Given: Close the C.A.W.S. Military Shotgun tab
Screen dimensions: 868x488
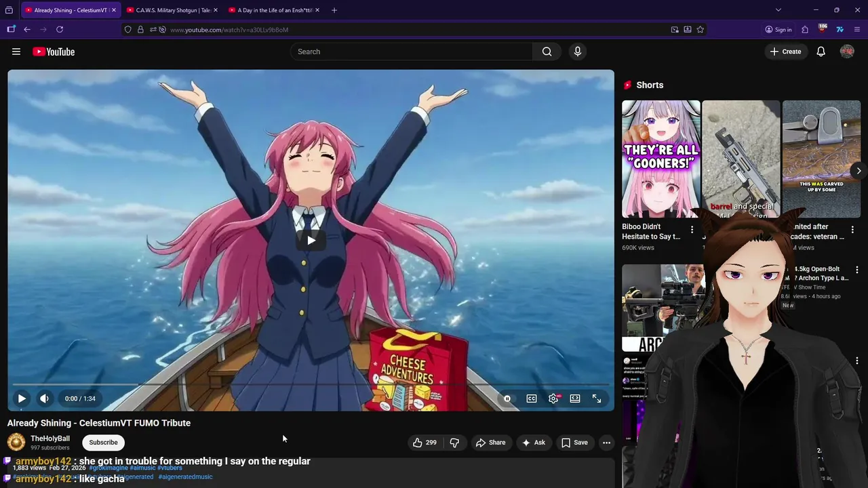Looking at the screenshot, I should (216, 10).
